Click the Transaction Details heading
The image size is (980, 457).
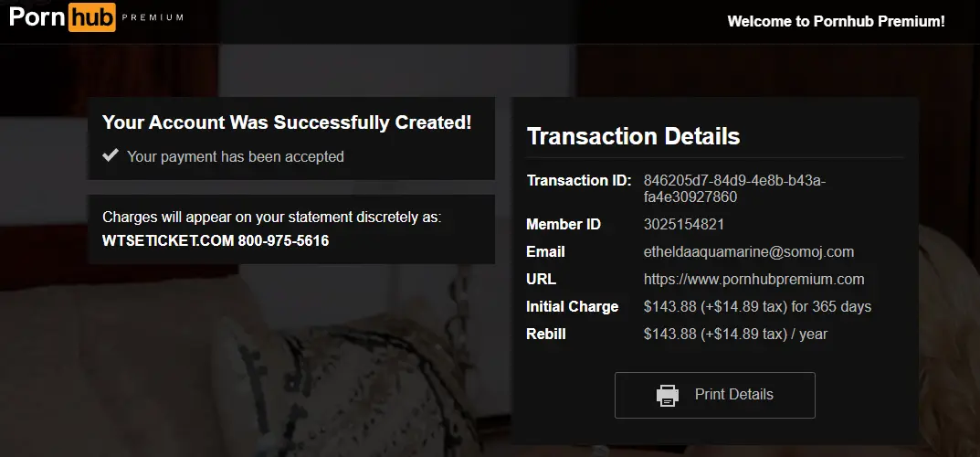633,136
